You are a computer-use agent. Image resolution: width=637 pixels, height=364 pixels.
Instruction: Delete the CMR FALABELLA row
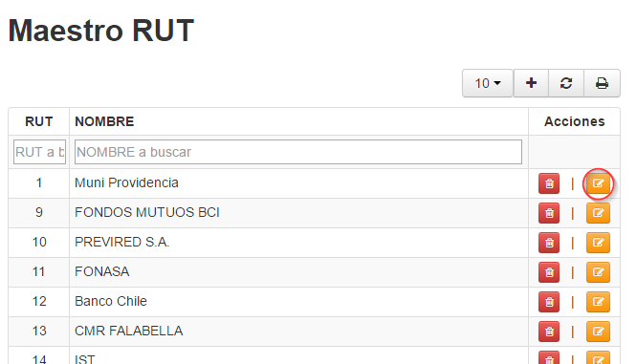click(x=549, y=332)
